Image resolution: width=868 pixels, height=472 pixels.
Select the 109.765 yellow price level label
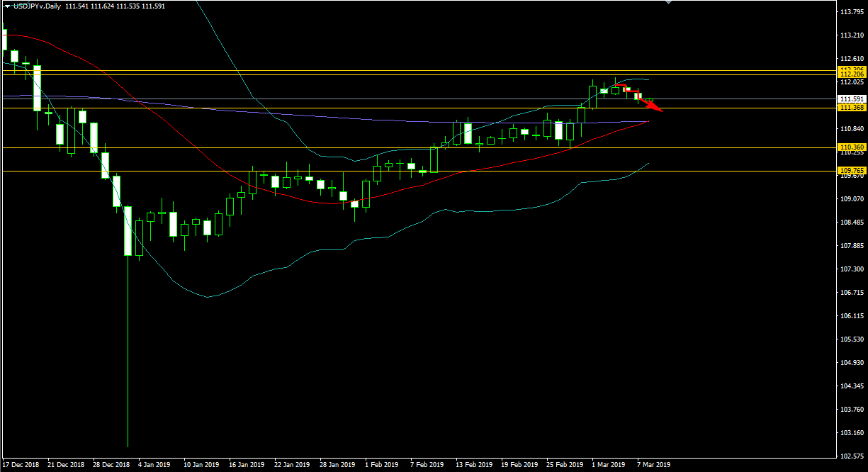pos(851,171)
